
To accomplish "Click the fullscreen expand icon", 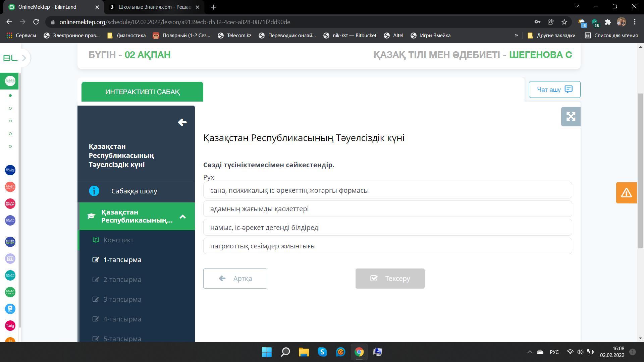I will (571, 117).
